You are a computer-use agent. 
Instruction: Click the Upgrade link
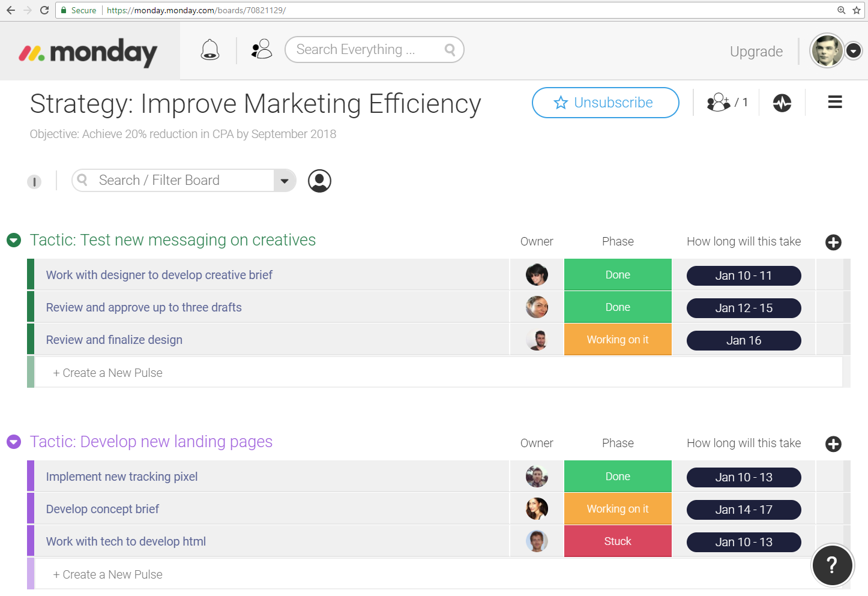pyautogui.click(x=756, y=52)
